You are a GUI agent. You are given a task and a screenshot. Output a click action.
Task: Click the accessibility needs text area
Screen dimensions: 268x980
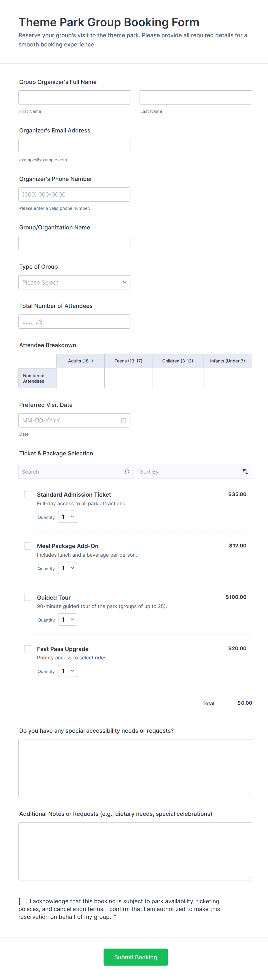[x=135, y=768]
